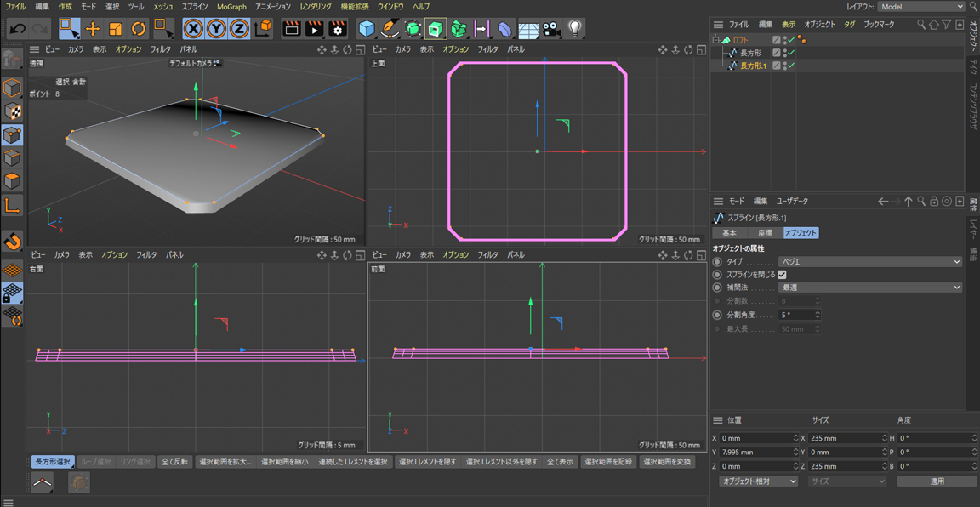Screen dimensions: 980x507
Task: Click the Spline pen tool icon
Action: pos(390,29)
